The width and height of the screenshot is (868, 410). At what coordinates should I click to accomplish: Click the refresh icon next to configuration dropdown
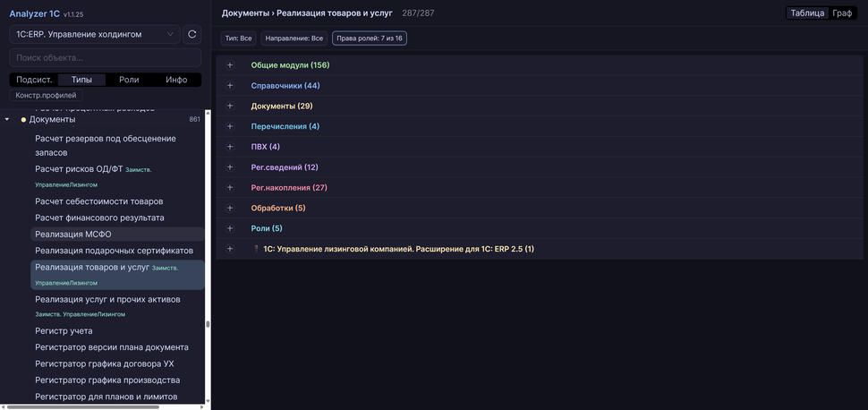[192, 34]
